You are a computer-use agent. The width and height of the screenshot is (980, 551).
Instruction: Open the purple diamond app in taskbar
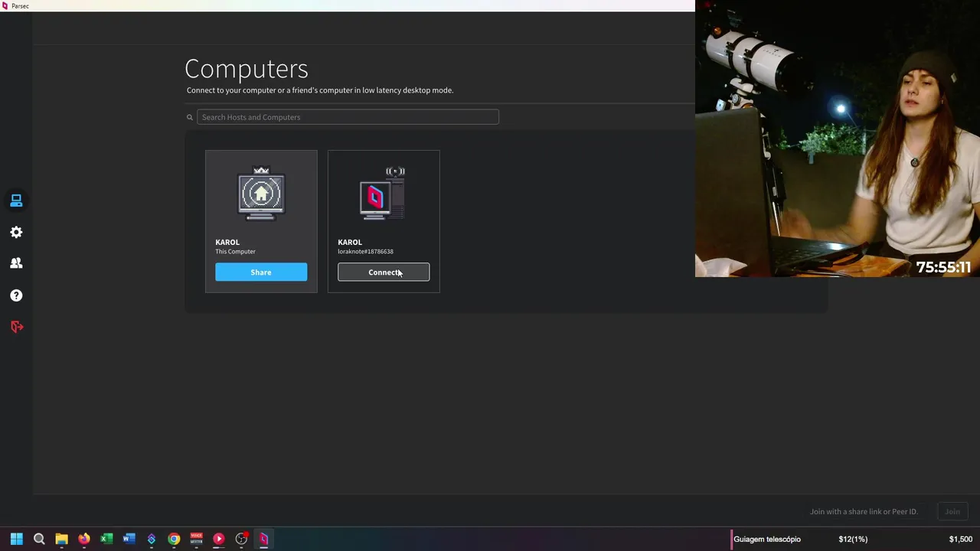pyautogui.click(x=152, y=539)
